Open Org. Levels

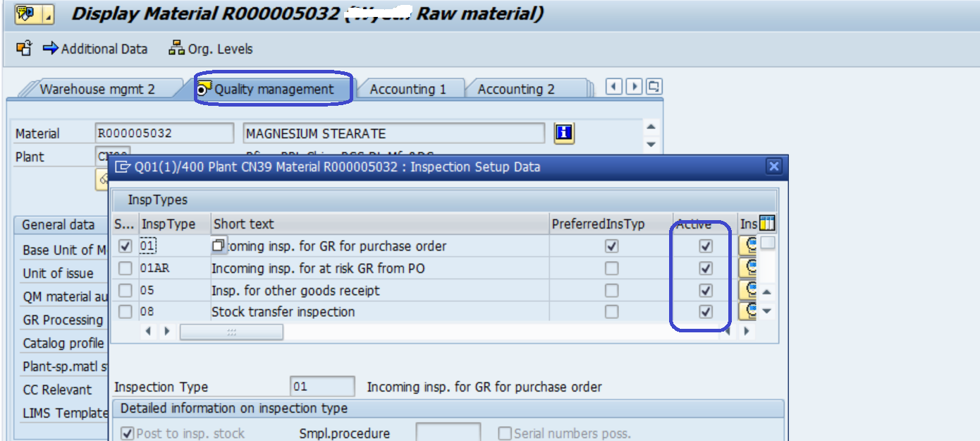[211, 49]
